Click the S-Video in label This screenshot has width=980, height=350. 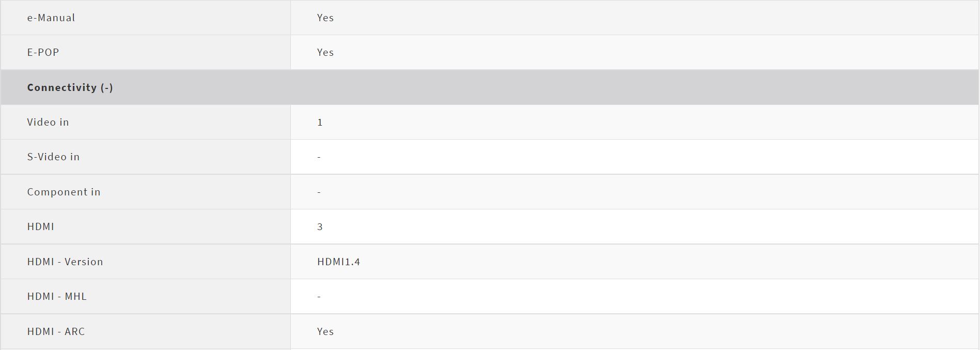click(x=53, y=157)
